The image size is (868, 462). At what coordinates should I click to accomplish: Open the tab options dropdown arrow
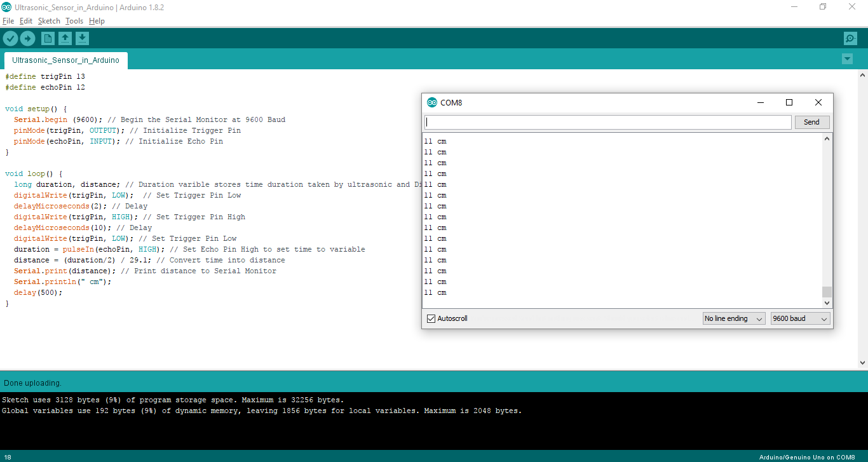point(847,59)
